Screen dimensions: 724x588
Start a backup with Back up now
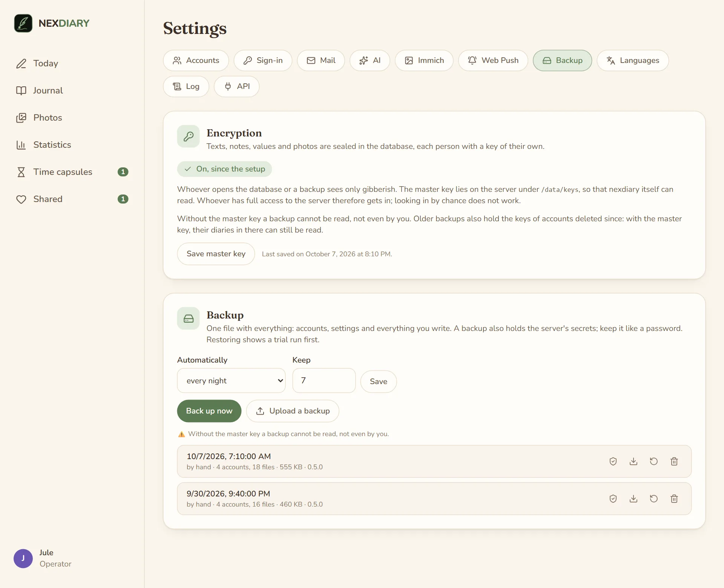[209, 411]
